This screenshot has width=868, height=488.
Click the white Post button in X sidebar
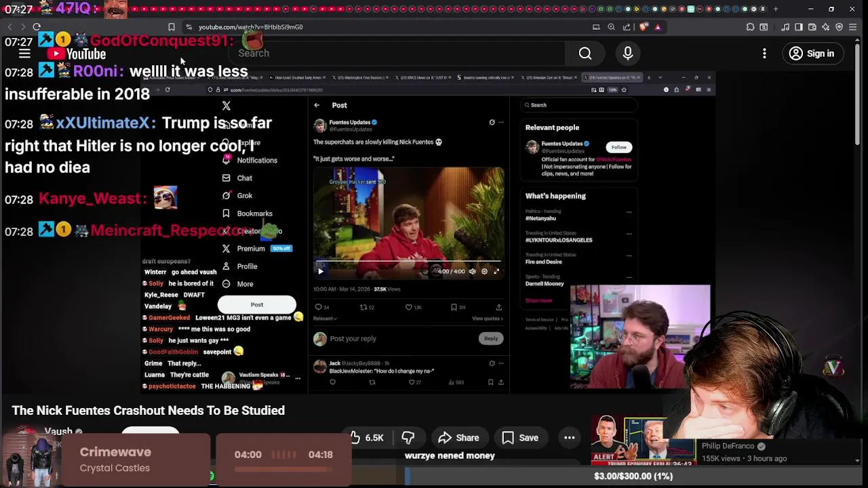[x=257, y=304]
